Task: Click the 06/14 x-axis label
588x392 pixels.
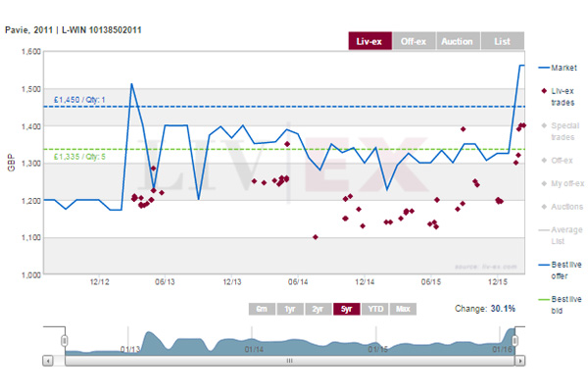Action: pyautogui.click(x=298, y=281)
